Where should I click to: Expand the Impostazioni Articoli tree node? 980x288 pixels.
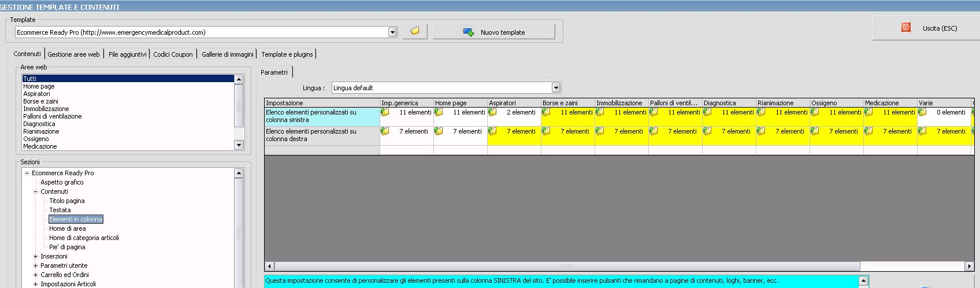35,284
